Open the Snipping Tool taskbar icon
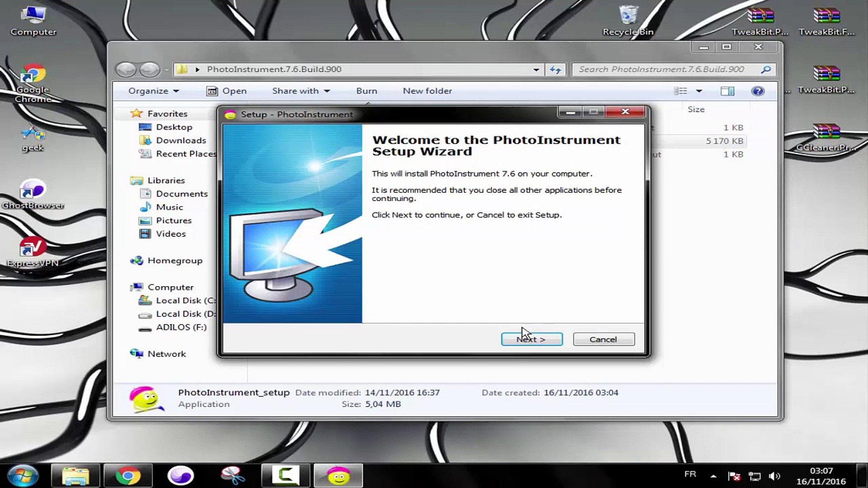 tap(233, 476)
